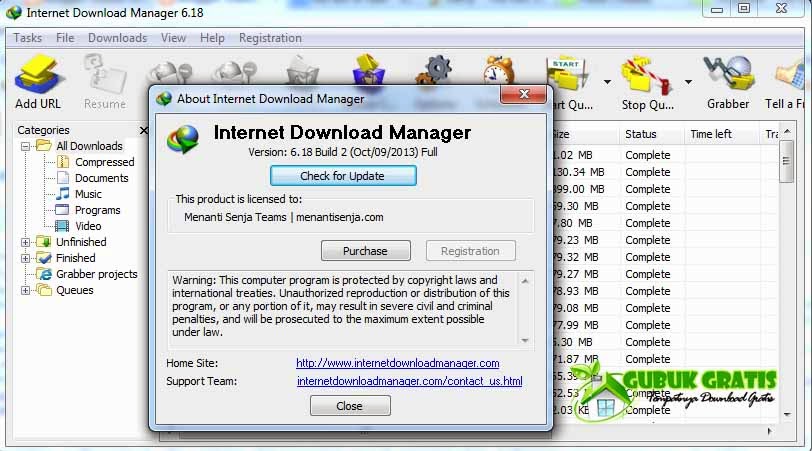Click the Programs category icon
The height and width of the screenshot is (451, 812).
point(62,210)
